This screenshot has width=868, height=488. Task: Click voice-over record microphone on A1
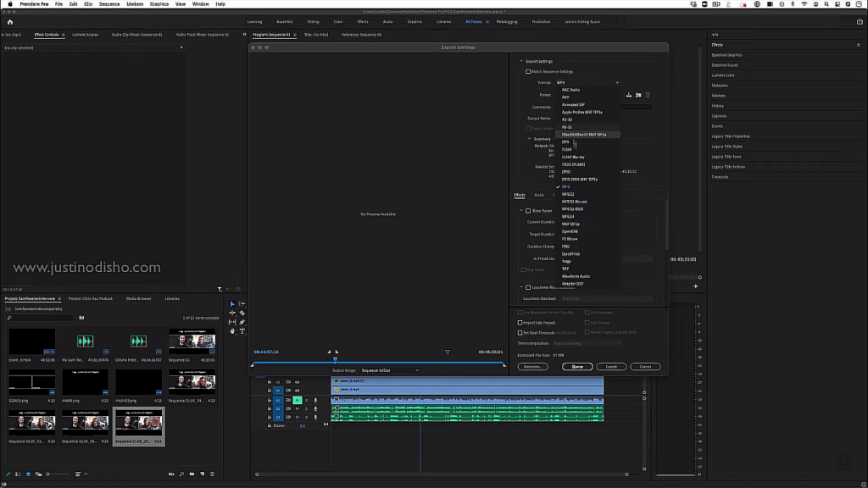pyautogui.click(x=315, y=400)
